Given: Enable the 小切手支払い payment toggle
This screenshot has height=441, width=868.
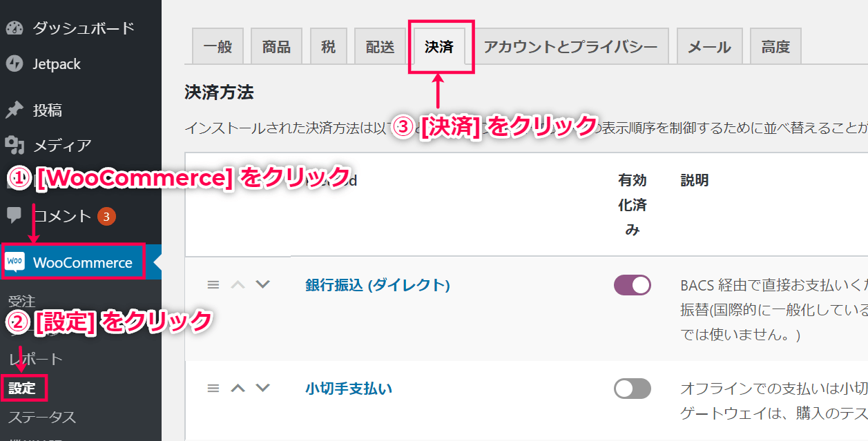Looking at the screenshot, I should coord(632,389).
